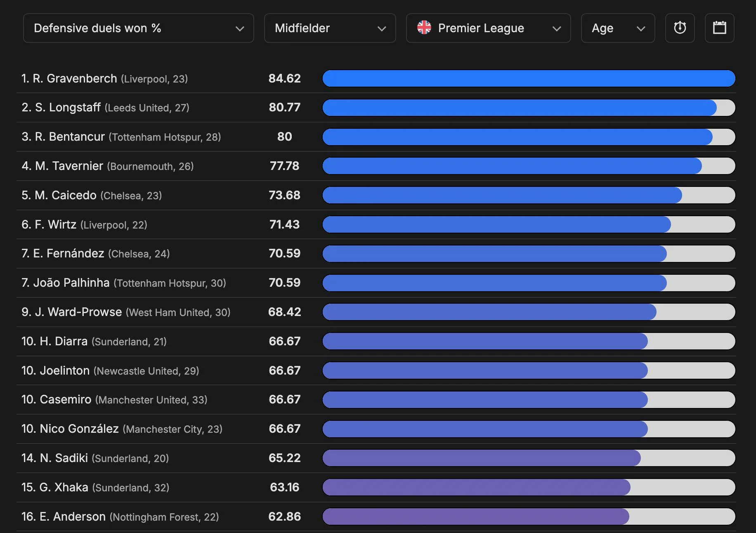Viewport: 756px width, 533px height.
Task: Click the 66.67 value for Joelinton
Action: [285, 370]
